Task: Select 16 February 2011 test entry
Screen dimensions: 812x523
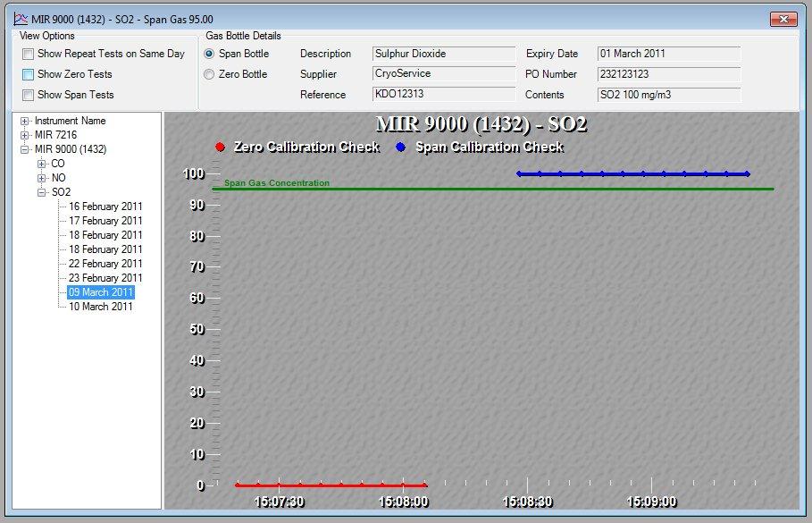Action: tap(105, 207)
